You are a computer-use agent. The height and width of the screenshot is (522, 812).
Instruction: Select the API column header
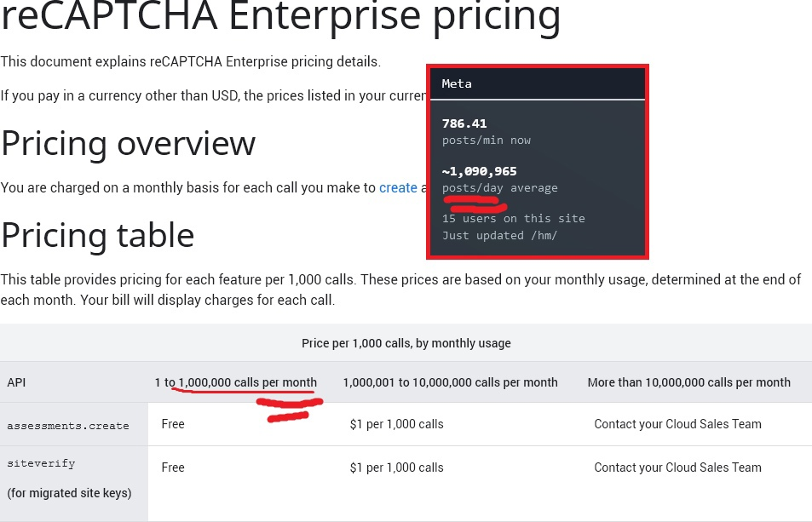pyautogui.click(x=16, y=382)
